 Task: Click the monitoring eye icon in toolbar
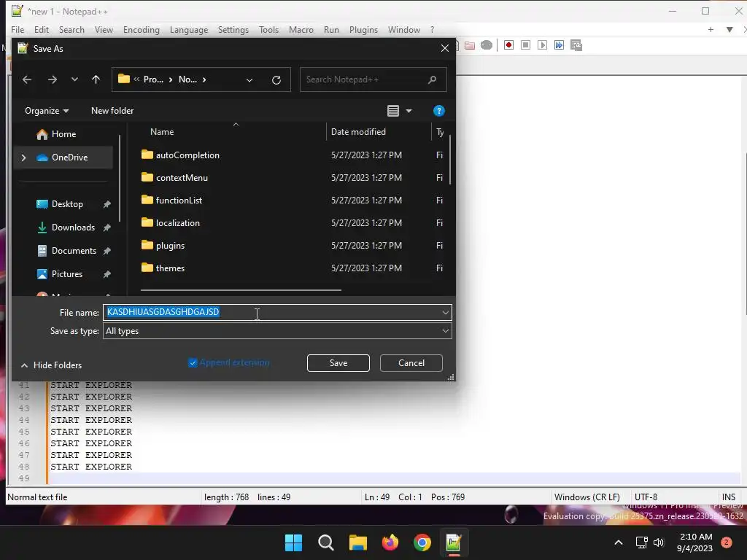[x=487, y=45]
